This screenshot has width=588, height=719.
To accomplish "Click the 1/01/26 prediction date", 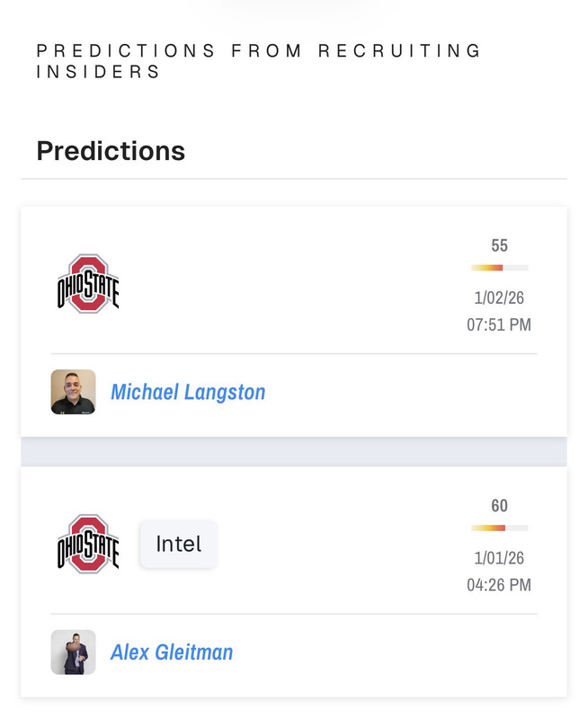I will 499,558.
